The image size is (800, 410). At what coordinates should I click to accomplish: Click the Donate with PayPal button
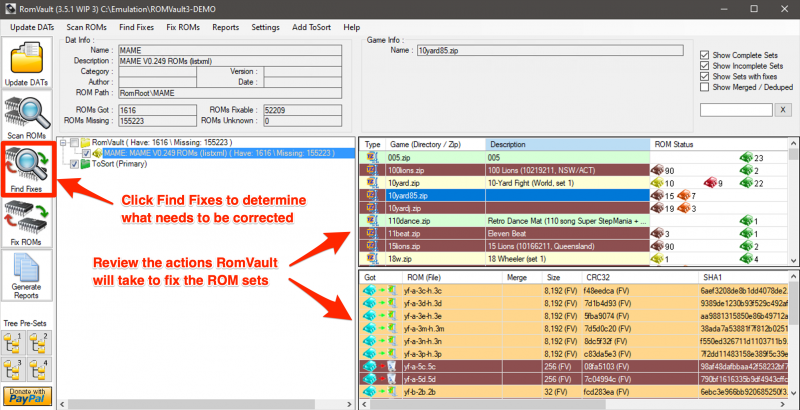[x=27, y=396]
